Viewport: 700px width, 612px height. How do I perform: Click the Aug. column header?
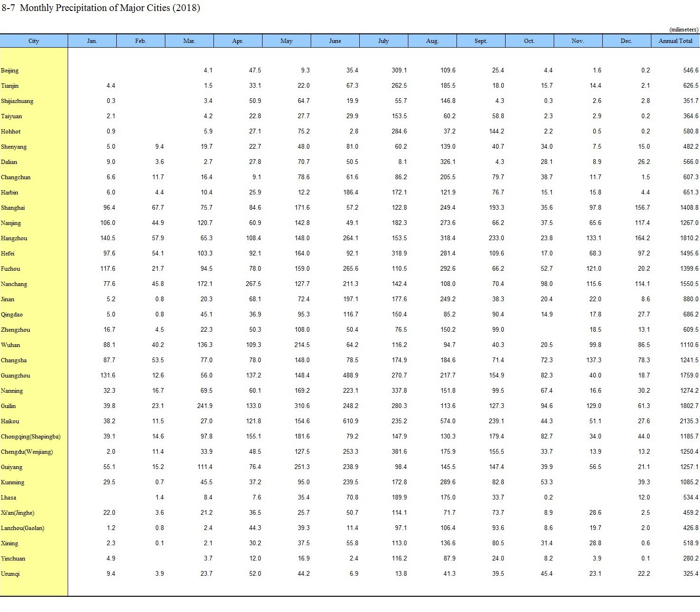pos(432,41)
